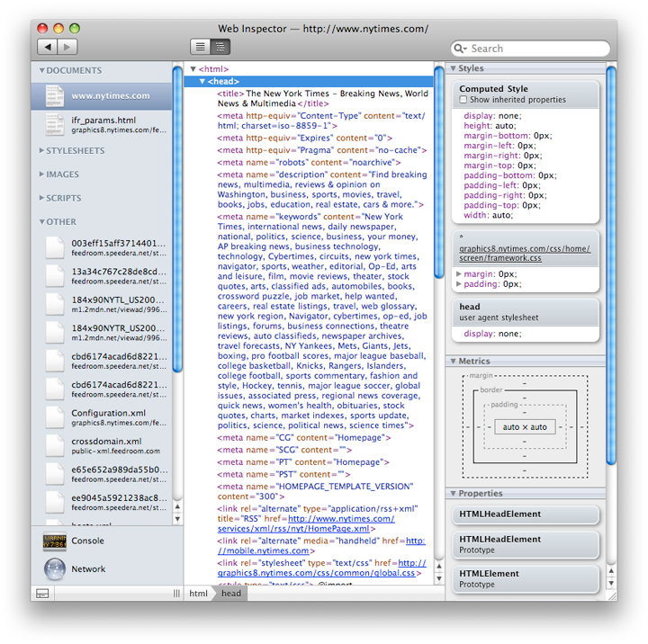The height and width of the screenshot is (644, 648).
Task: Open the global.css stylesheet link
Action: [321, 568]
